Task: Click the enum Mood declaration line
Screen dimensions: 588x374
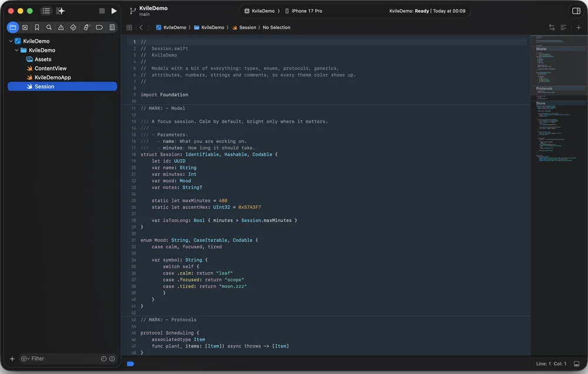Action: [199, 241]
